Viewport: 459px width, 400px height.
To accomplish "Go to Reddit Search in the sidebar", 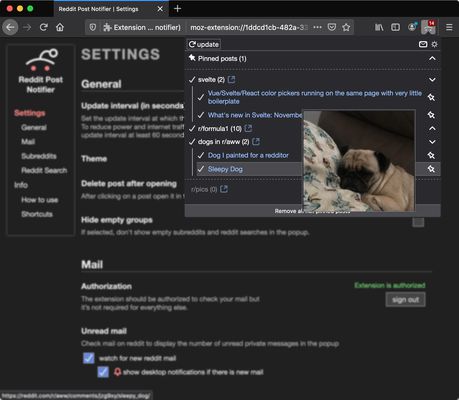I will (44, 170).
